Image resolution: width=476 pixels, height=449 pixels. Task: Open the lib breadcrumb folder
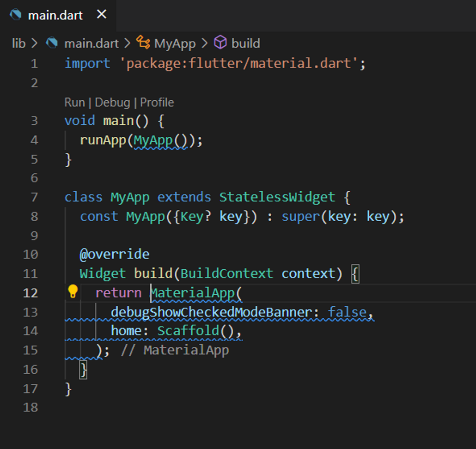[x=19, y=43]
